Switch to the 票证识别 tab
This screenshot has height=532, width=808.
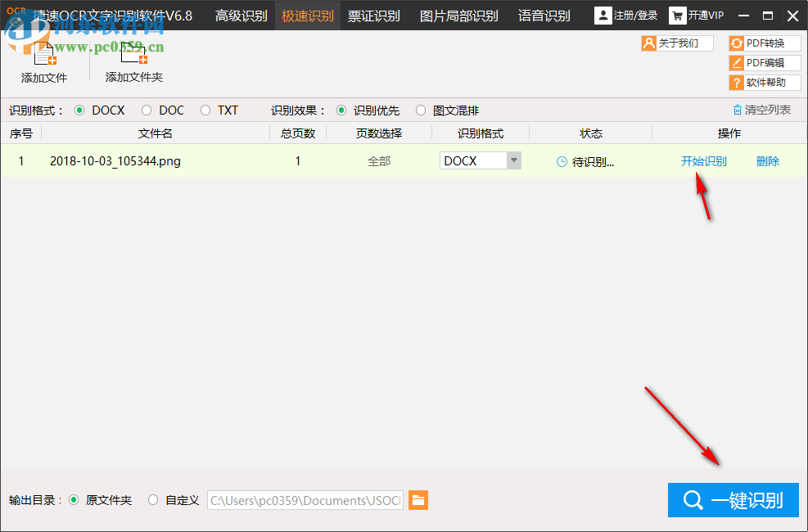pos(374,15)
